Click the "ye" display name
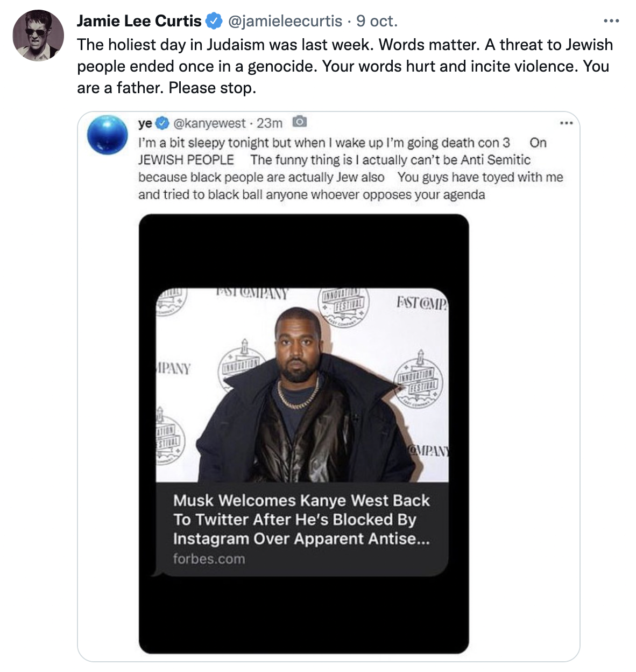The height and width of the screenshot is (672, 636). pyautogui.click(x=145, y=123)
